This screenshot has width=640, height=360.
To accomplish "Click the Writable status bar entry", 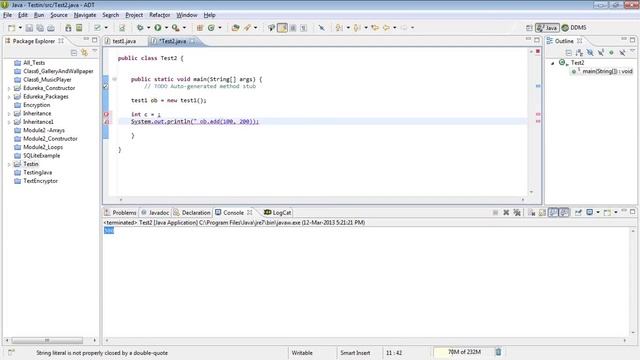I will click(x=302, y=353).
